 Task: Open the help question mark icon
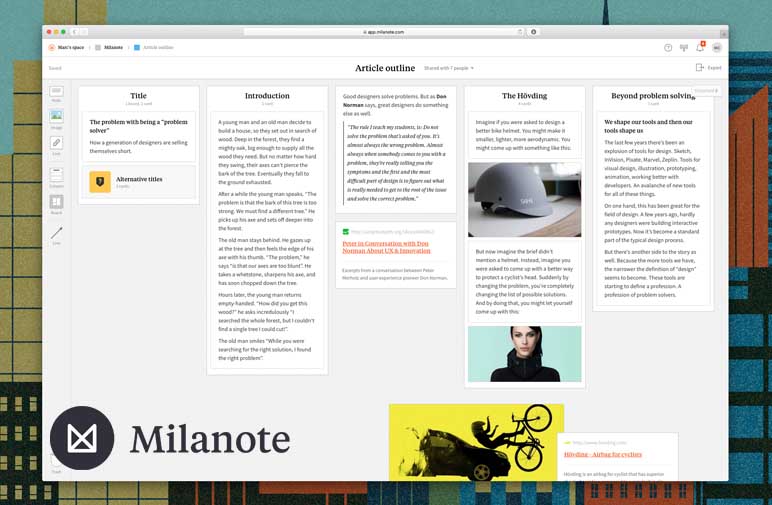pyautogui.click(x=668, y=48)
